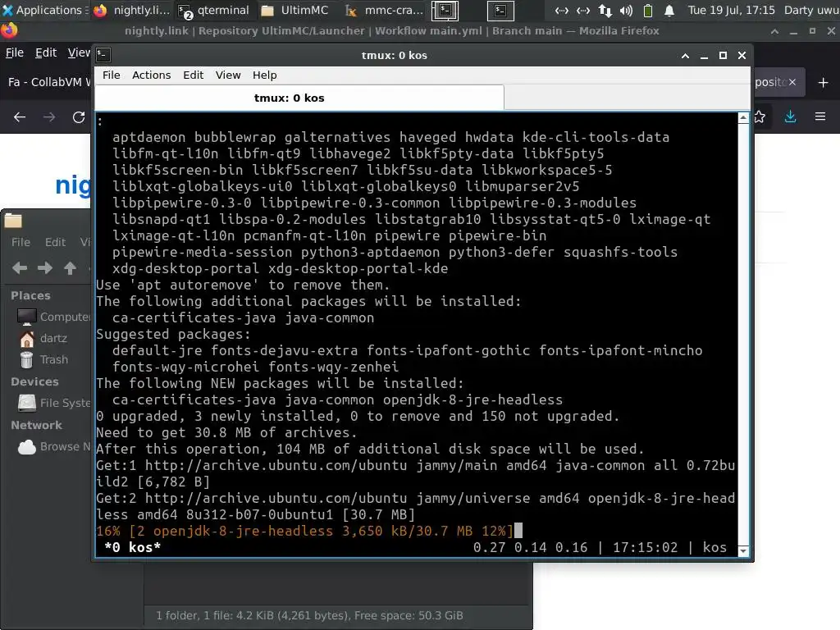Click Firefox forward arrow button
Screen dimensions: 840x630
[49, 116]
